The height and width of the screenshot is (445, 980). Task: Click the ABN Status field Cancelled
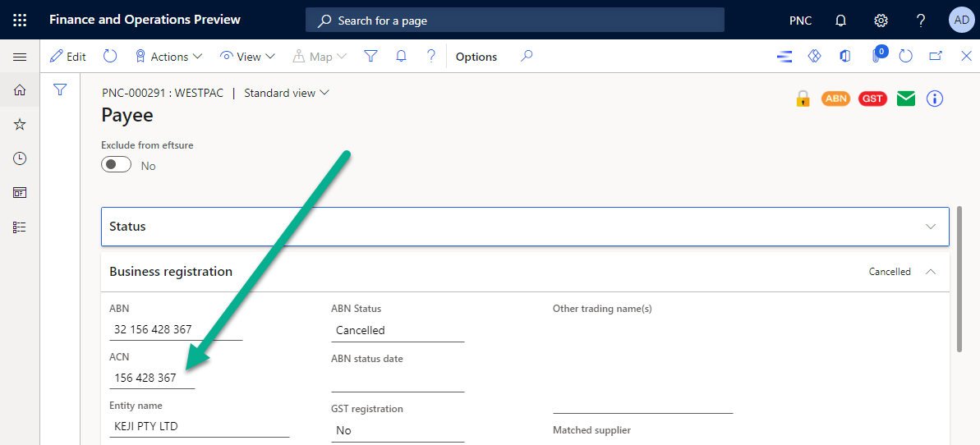point(398,330)
